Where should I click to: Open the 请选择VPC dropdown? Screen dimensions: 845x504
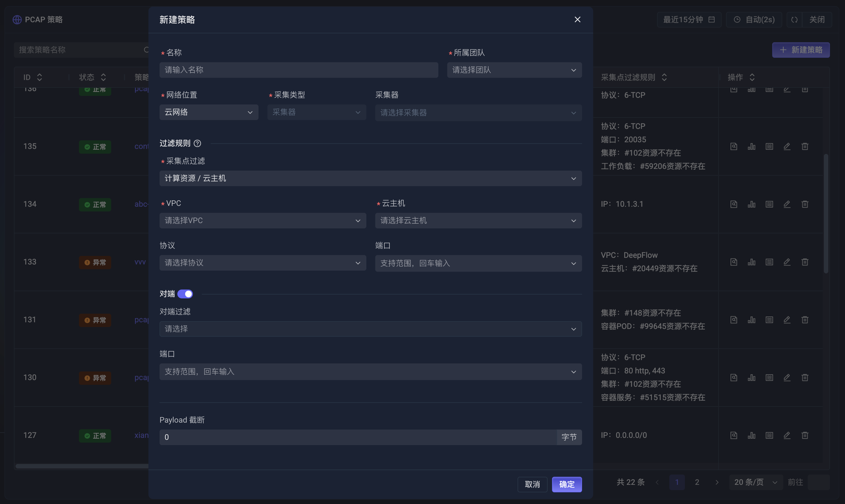[262, 220]
